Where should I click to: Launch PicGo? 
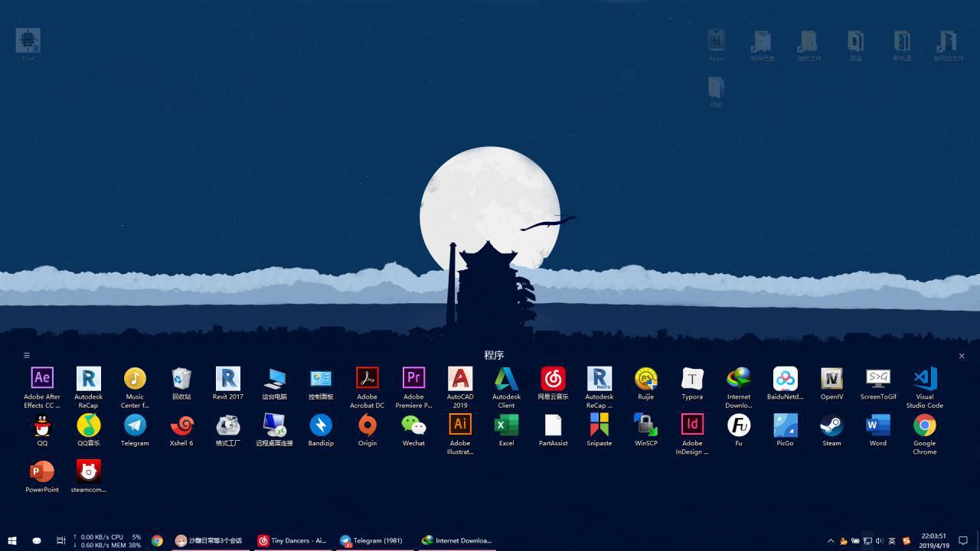coord(785,430)
